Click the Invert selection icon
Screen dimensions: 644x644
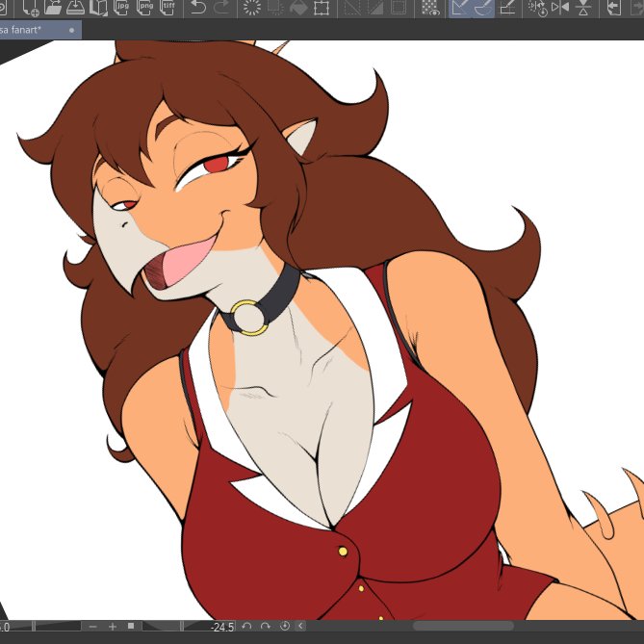click(x=375, y=8)
